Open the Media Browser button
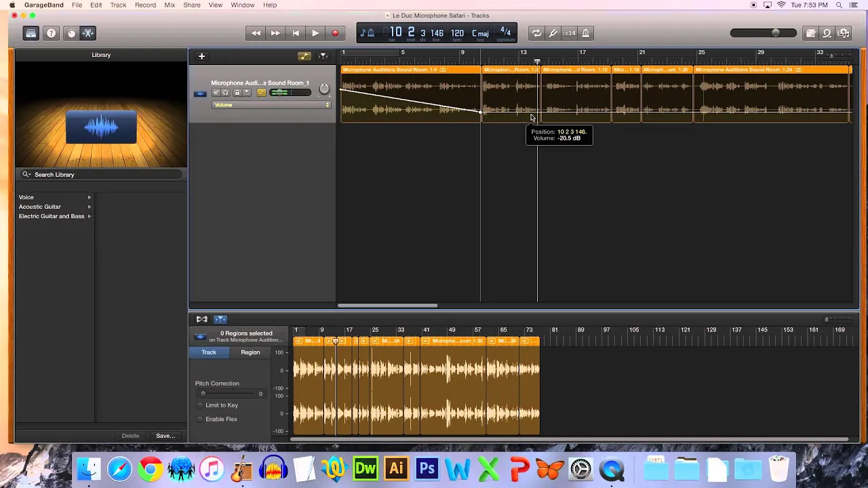Screen dimensions: 868x488 point(844,33)
